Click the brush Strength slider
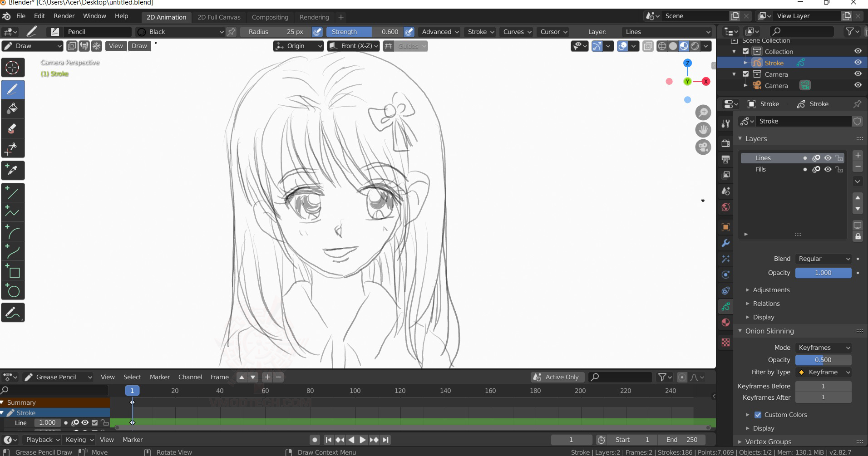This screenshot has height=456, width=868. pyautogui.click(x=365, y=32)
